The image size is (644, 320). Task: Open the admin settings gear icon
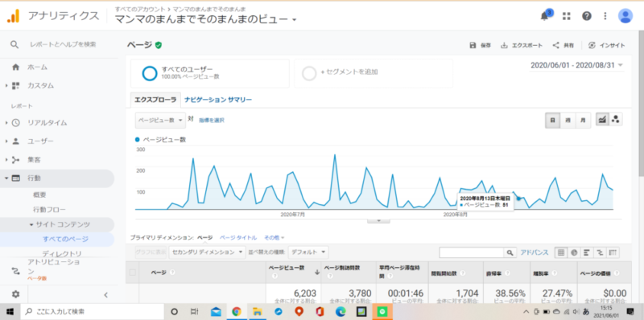pos(15,293)
